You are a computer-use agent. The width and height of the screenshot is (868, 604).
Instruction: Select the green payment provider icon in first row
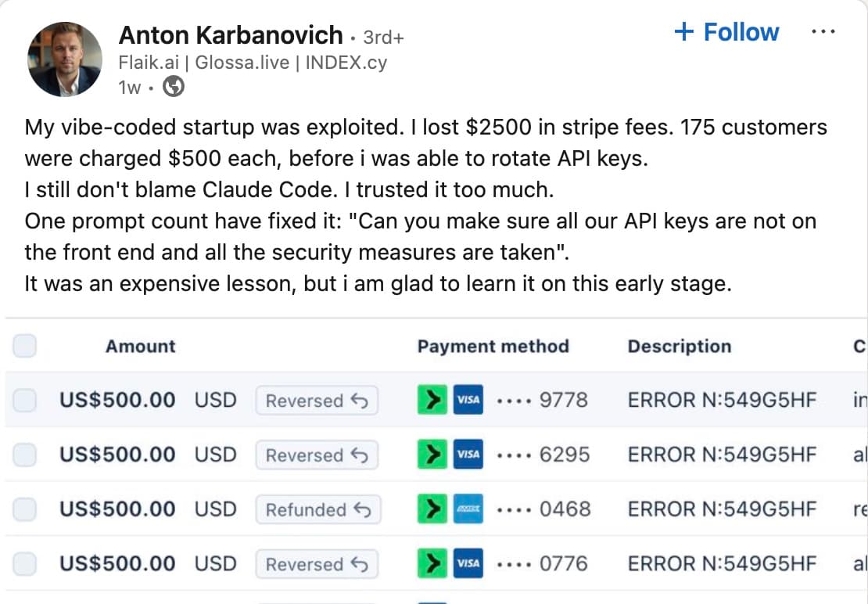(x=432, y=400)
